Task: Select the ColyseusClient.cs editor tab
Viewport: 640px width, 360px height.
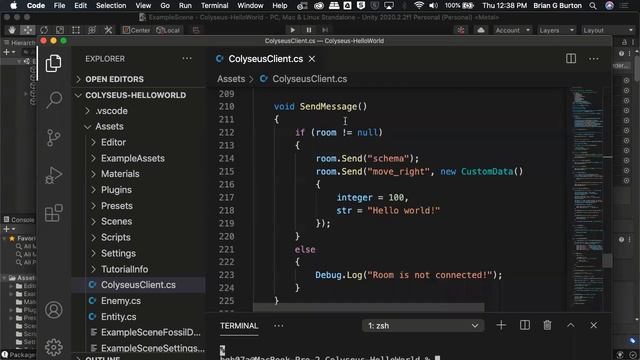Action: pos(265,59)
